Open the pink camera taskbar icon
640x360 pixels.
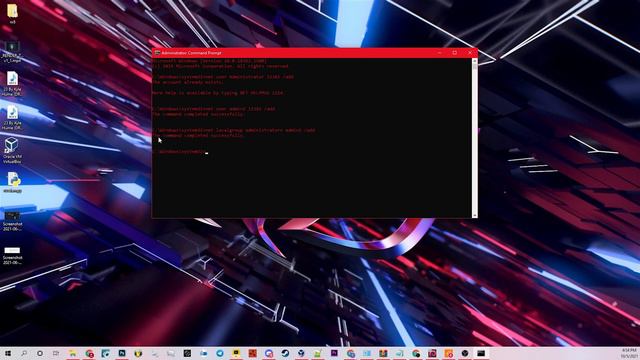[432, 353]
